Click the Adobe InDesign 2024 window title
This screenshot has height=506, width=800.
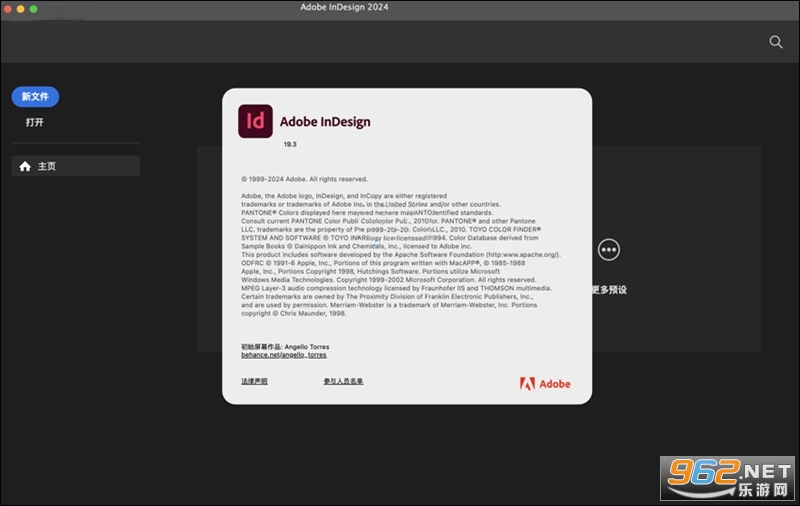click(344, 7)
